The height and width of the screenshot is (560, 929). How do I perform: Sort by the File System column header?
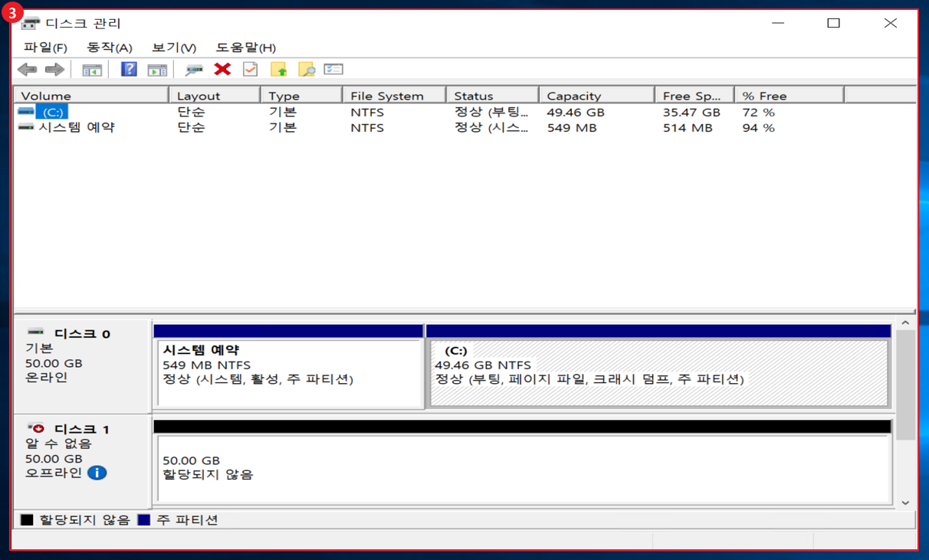(394, 96)
